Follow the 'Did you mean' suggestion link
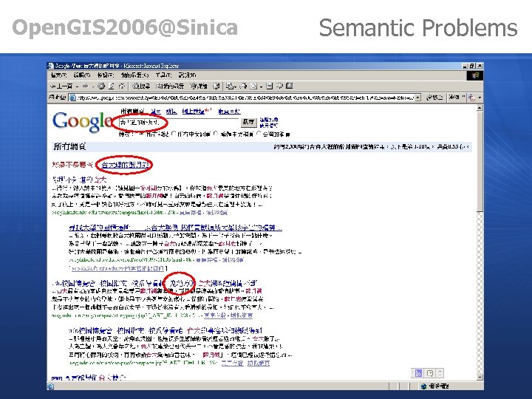The width and height of the screenshot is (532, 399). (125, 166)
